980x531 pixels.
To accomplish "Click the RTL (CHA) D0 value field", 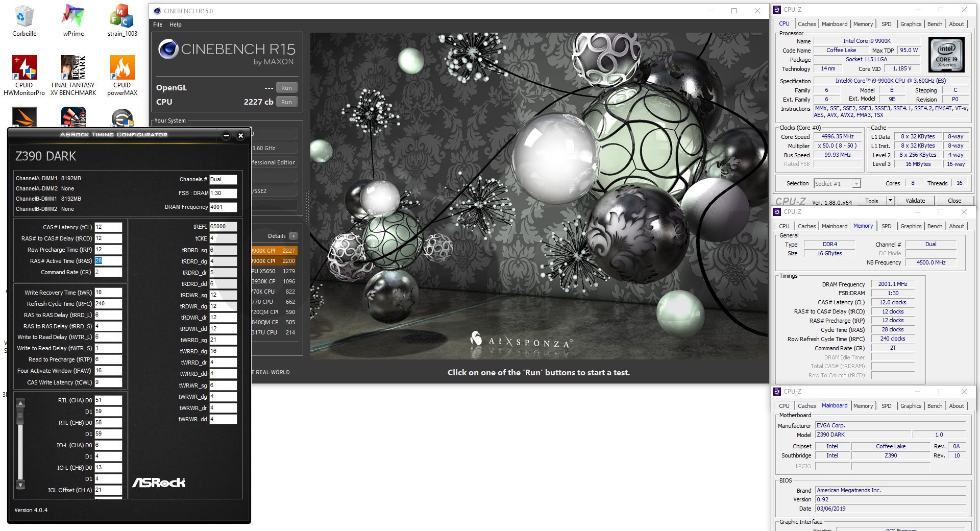I will click(x=108, y=400).
